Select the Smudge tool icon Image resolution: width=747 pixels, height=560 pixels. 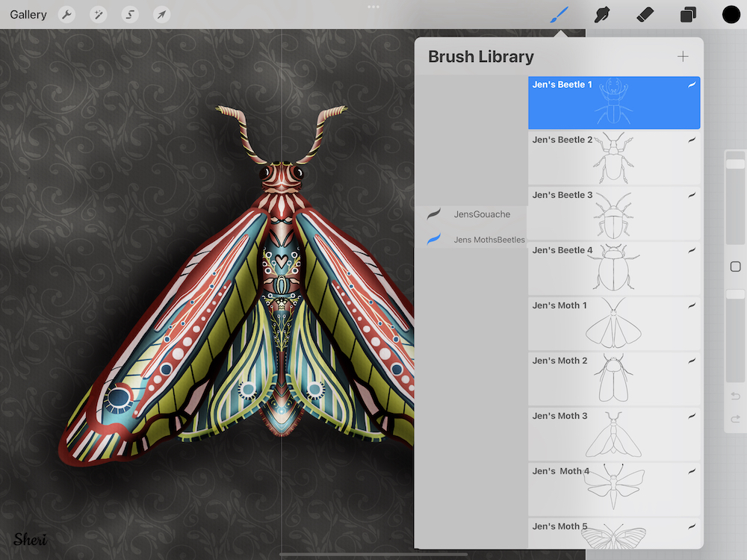[x=601, y=13]
